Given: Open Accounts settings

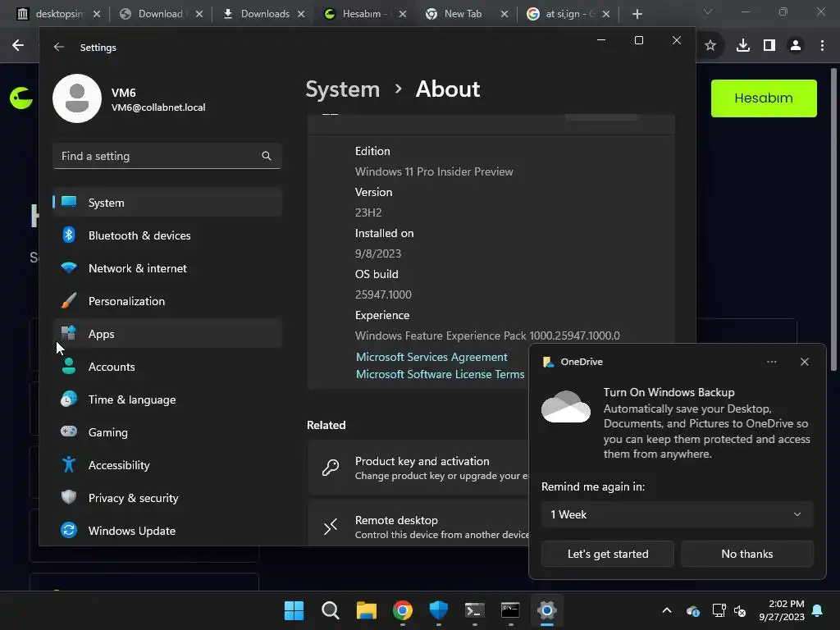Looking at the screenshot, I should (x=167, y=367).
